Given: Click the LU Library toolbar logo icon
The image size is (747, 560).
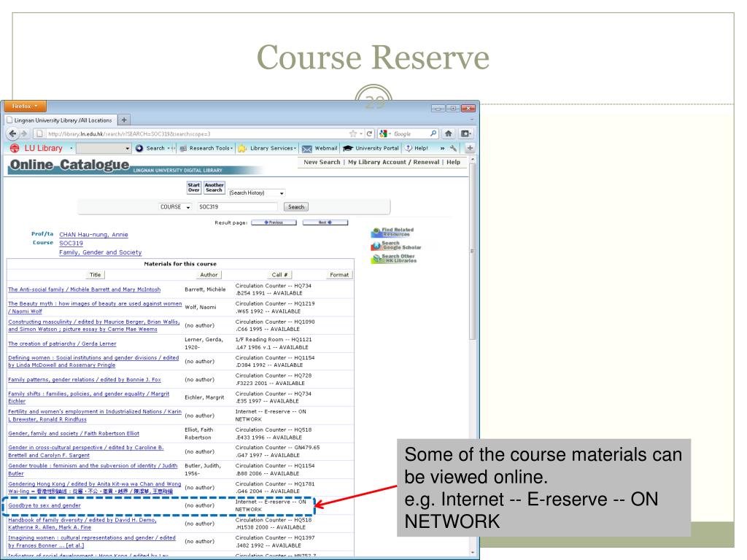Looking at the screenshot, I should pyautogui.click(x=15, y=148).
